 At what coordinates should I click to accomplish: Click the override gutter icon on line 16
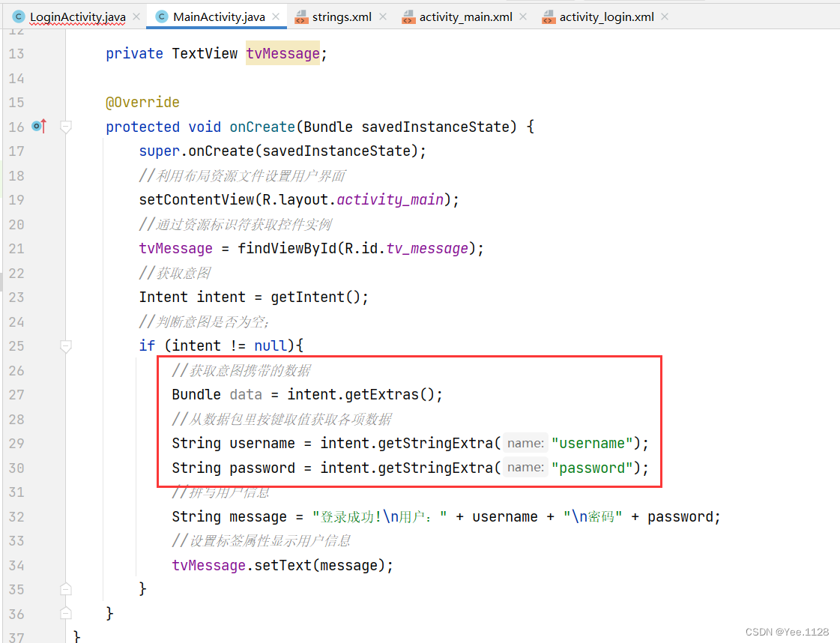pyautogui.click(x=39, y=127)
